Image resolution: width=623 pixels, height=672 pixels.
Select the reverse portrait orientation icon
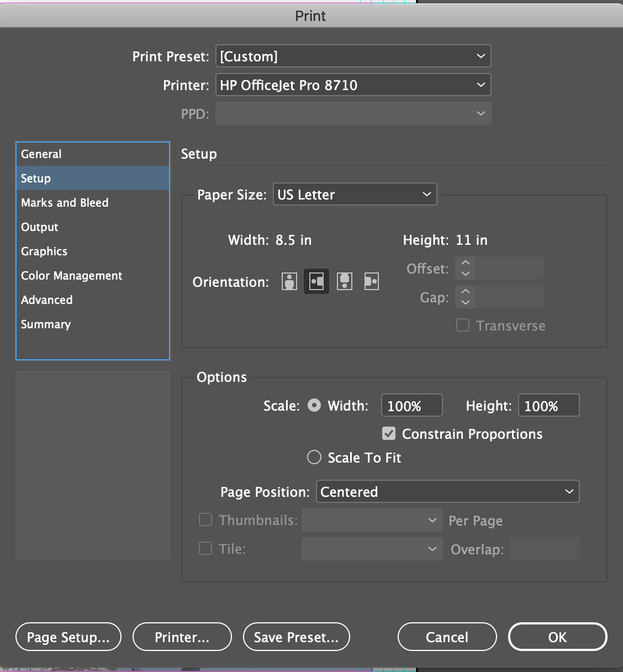[x=344, y=281]
